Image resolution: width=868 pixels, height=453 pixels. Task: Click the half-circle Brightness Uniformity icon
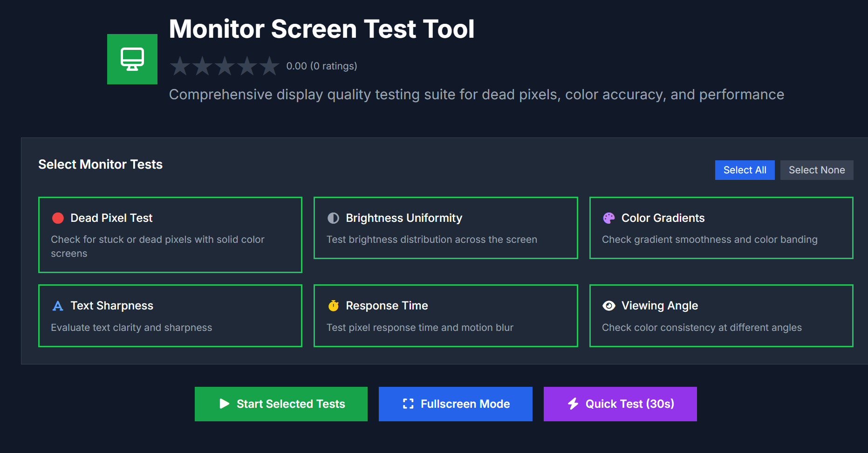pyautogui.click(x=333, y=218)
